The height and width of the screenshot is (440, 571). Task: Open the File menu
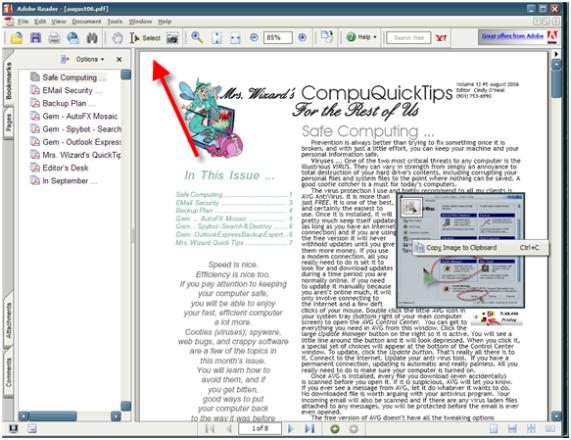[x=23, y=21]
